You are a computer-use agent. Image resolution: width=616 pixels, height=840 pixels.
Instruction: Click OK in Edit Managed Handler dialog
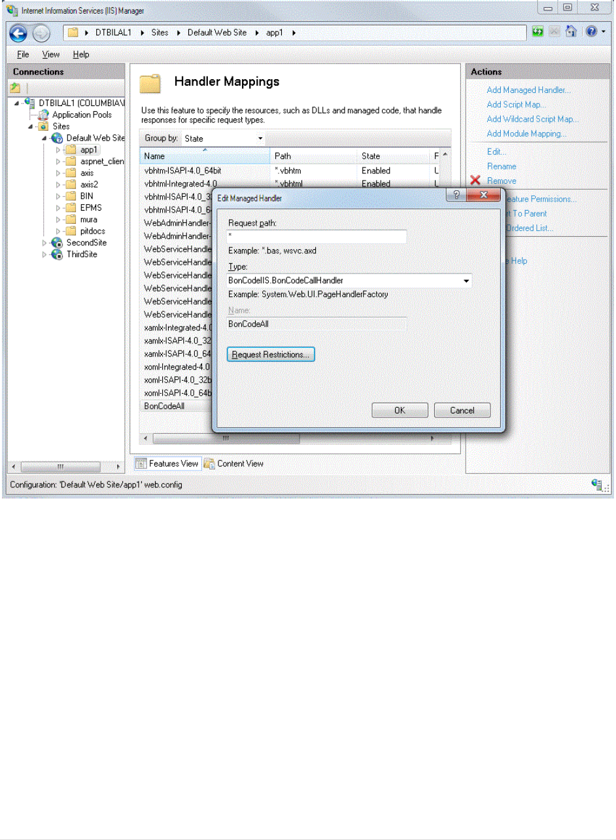click(400, 410)
